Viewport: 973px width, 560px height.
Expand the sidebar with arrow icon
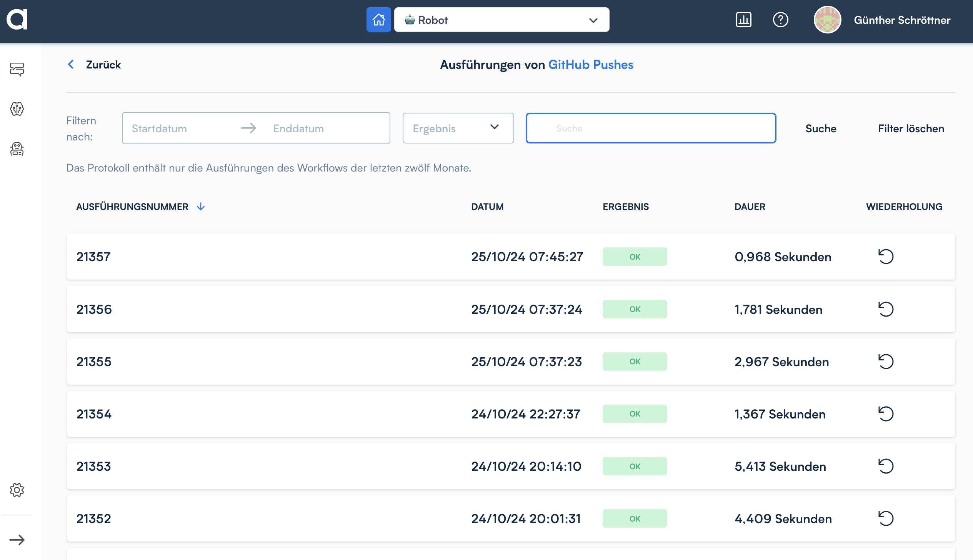17,540
